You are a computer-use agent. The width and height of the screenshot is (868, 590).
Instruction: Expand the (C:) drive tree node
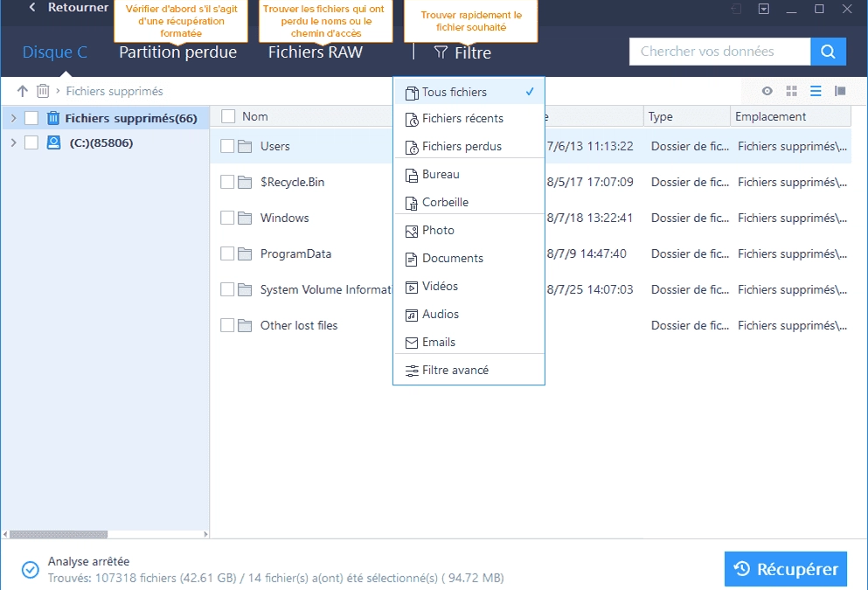13,142
